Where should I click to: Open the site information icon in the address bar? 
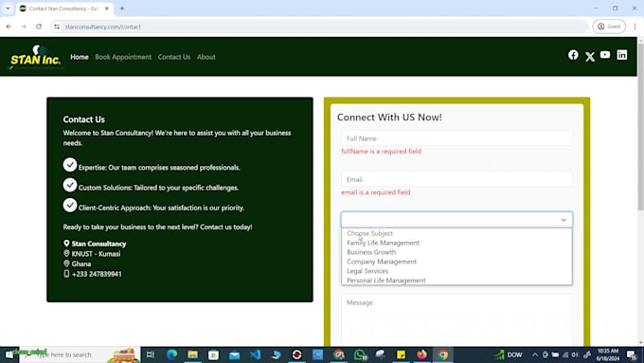click(x=57, y=27)
